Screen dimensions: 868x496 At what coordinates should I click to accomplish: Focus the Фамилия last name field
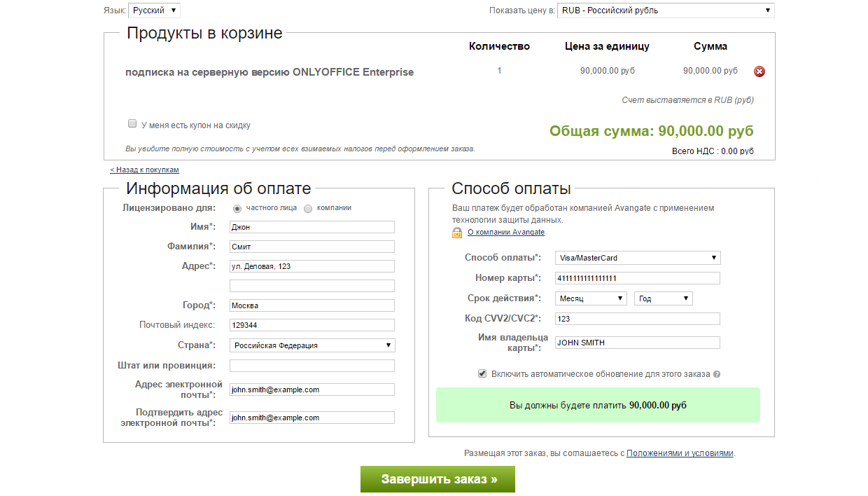coord(312,247)
